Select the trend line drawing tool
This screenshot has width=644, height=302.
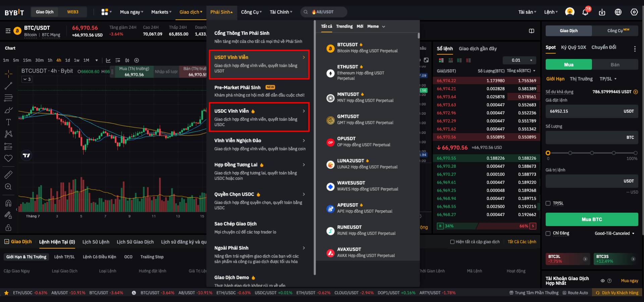point(8,86)
